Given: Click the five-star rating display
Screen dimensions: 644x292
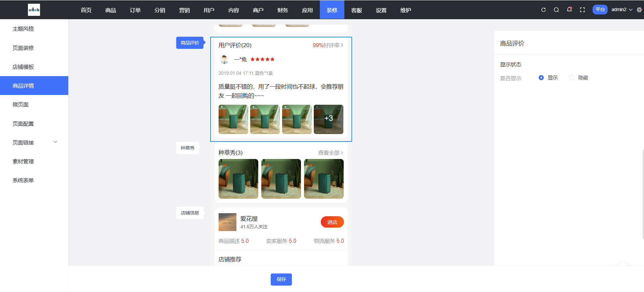Looking at the screenshot, I should 262,59.
